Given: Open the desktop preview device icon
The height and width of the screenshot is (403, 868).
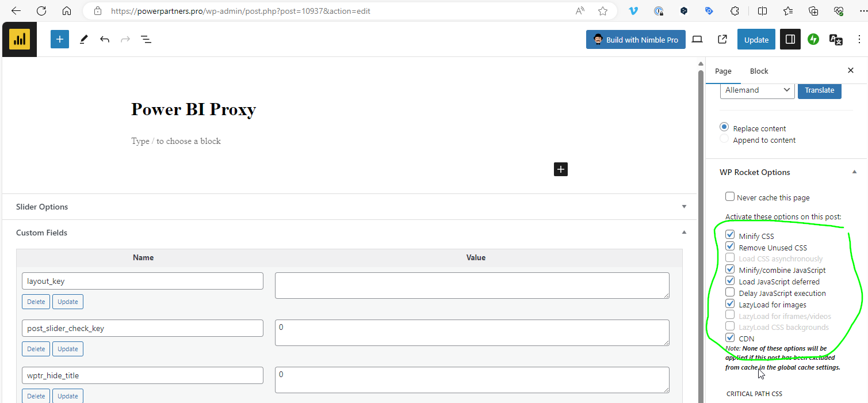Looking at the screenshot, I should [x=697, y=39].
